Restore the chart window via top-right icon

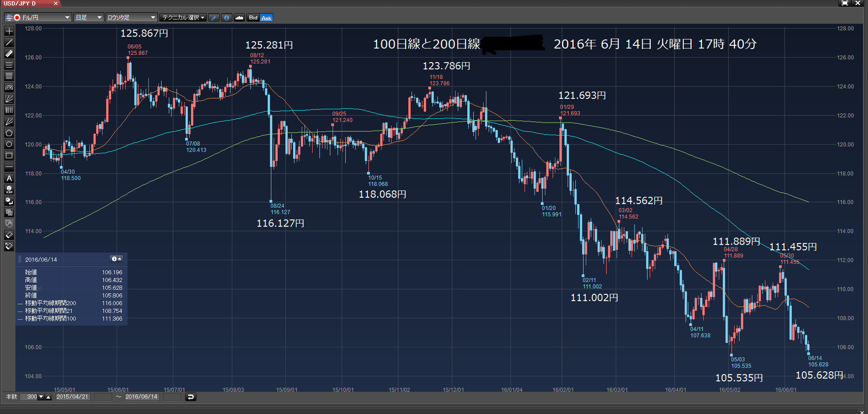click(x=845, y=3)
